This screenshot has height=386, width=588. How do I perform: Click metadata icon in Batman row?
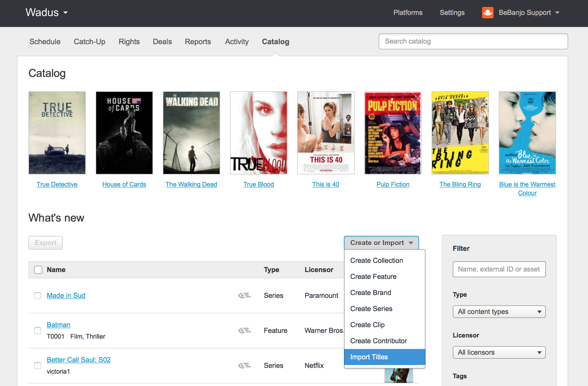click(244, 330)
